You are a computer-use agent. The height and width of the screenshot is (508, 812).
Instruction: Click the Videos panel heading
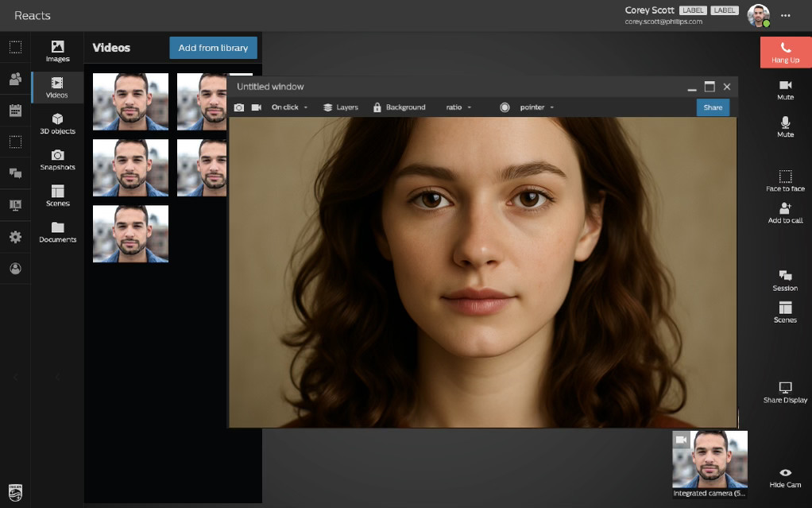point(111,48)
